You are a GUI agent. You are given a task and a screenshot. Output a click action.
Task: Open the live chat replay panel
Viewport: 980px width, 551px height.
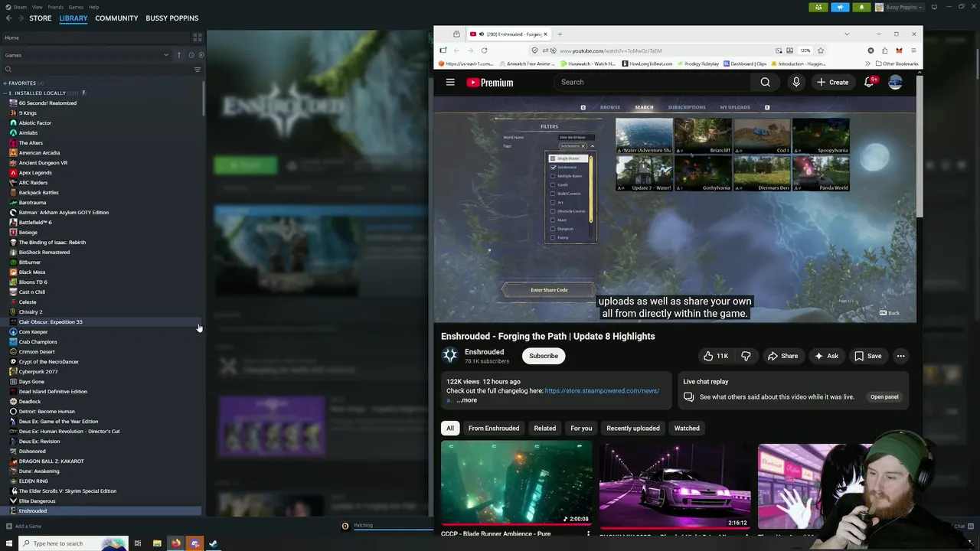(x=884, y=396)
